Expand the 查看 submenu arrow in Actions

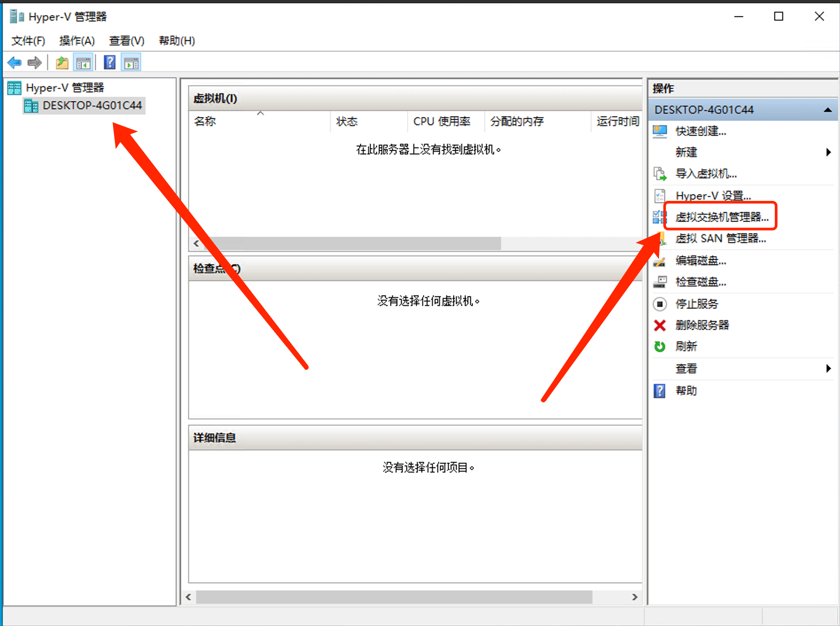point(828,368)
